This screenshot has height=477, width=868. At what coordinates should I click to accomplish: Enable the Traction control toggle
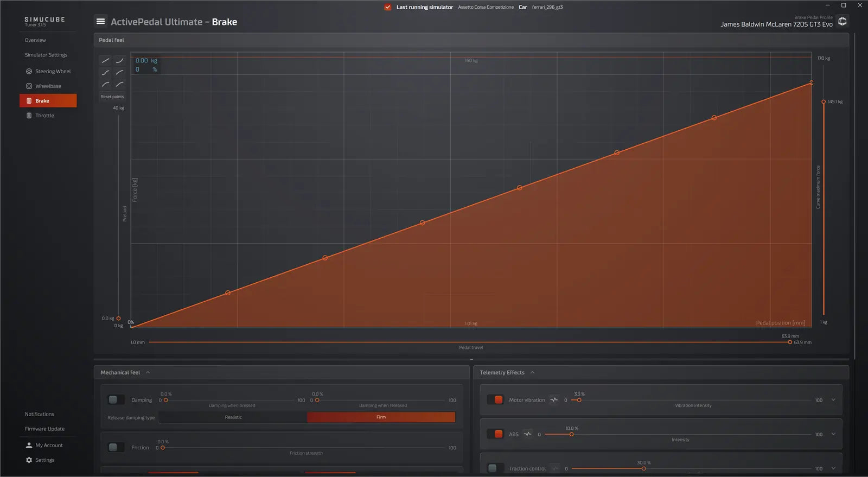[495, 468]
